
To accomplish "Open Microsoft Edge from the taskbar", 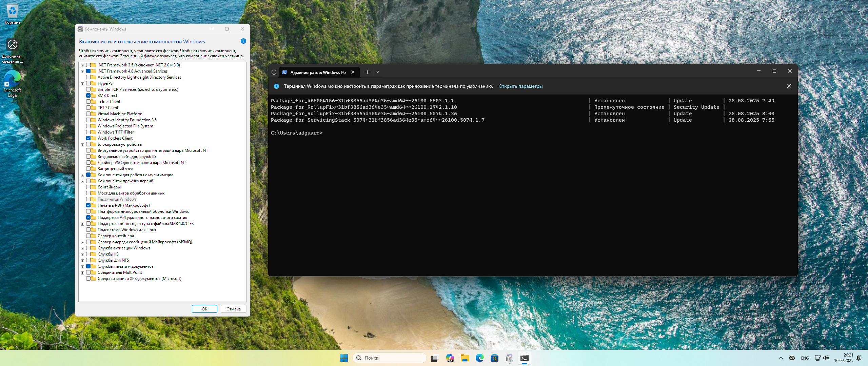I will coord(479,358).
